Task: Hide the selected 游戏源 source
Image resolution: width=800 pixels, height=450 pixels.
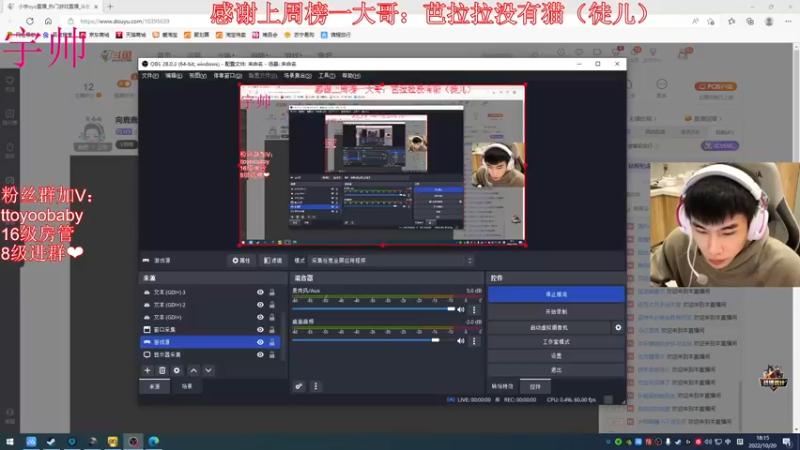Action: [260, 342]
